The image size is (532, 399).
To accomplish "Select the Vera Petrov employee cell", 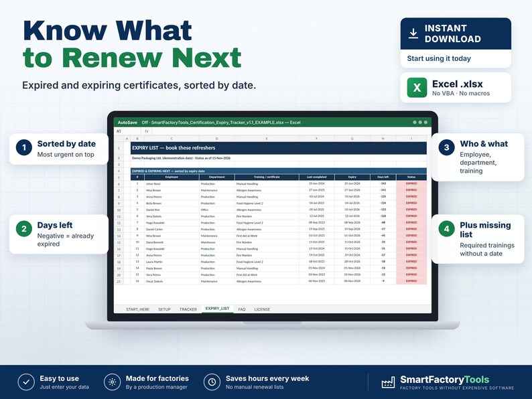I will [172, 275].
